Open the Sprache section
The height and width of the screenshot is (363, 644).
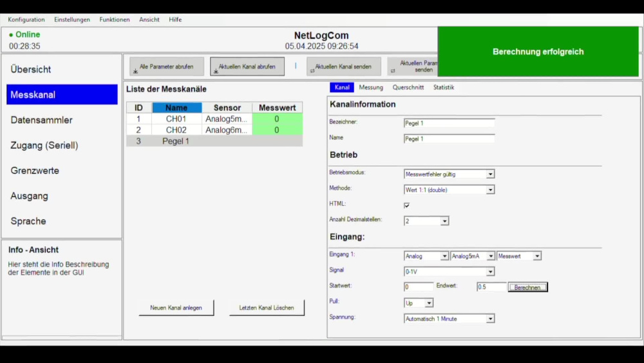tap(62, 221)
